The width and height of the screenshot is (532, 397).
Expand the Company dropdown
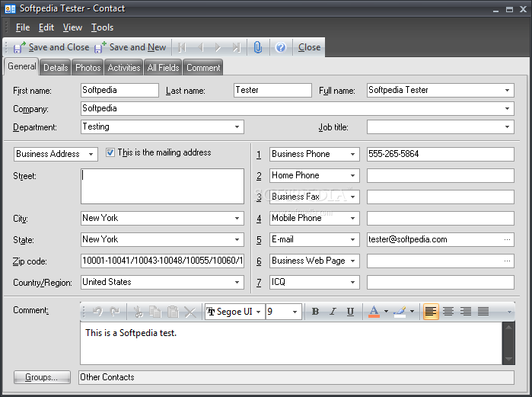pos(507,109)
